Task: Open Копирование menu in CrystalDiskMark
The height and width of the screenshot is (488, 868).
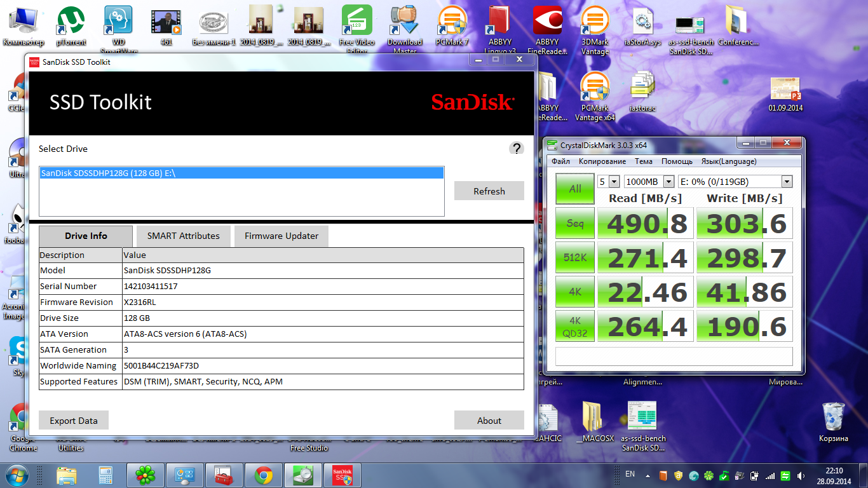Action: click(602, 161)
